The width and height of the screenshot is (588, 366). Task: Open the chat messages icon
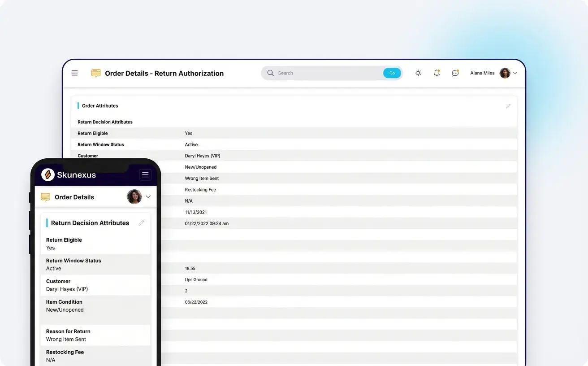tap(455, 73)
